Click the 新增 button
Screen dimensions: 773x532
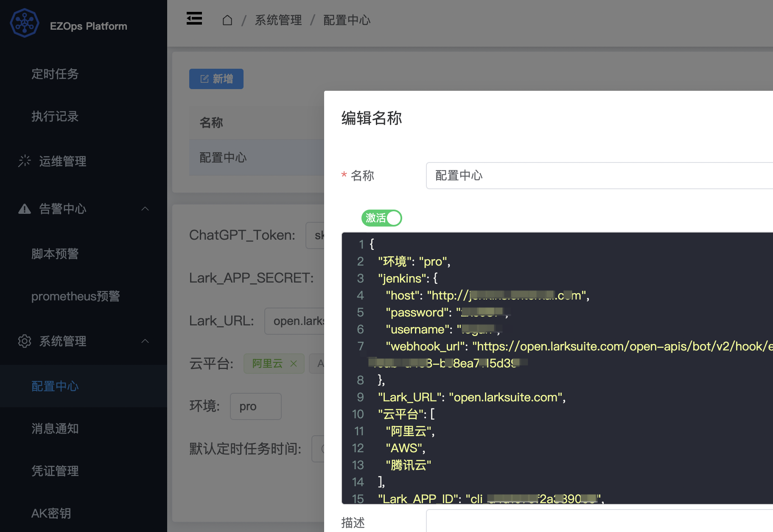coord(216,79)
